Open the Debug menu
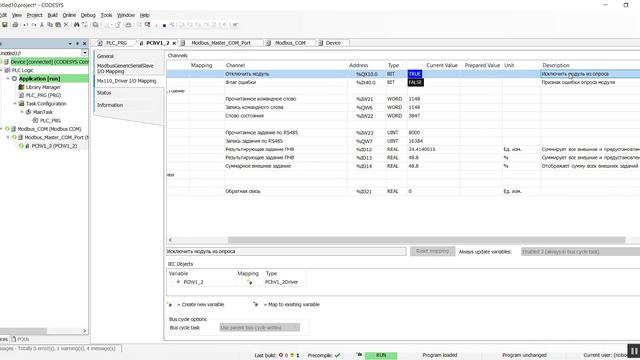Screen dimensions: 640x360 tap(88, 15)
